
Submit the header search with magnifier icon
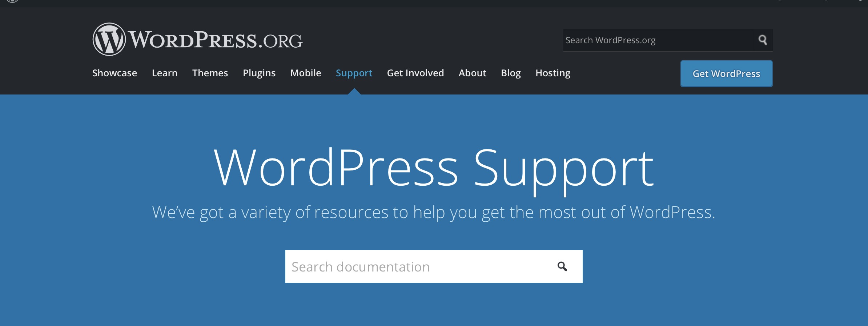pyautogui.click(x=763, y=40)
